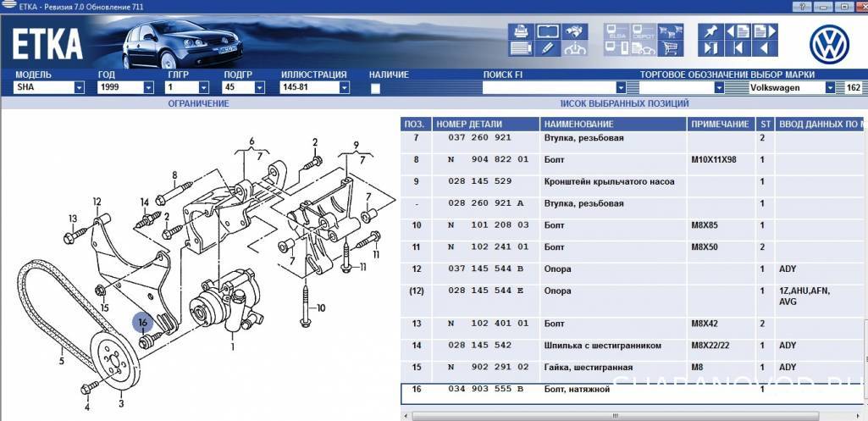
Task: Select the Кронштейн крыльчатого насоса row
Action: pyautogui.click(x=608, y=181)
